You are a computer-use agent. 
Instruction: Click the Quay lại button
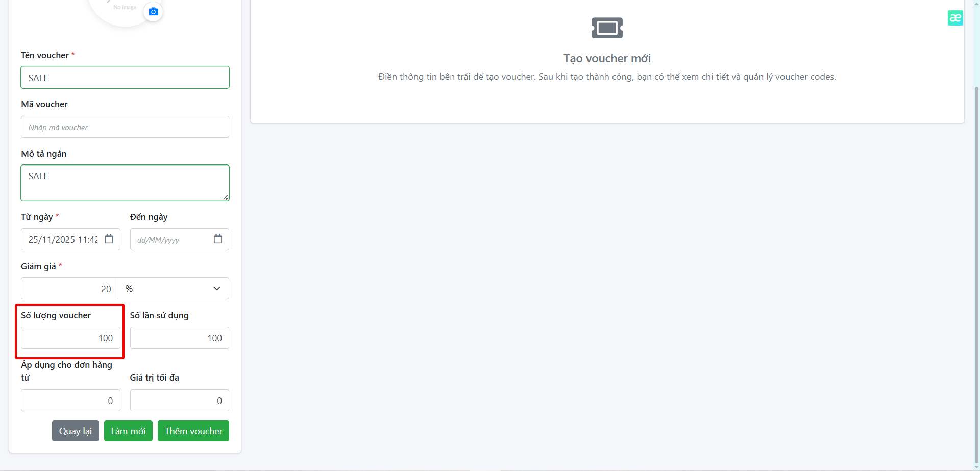click(76, 431)
